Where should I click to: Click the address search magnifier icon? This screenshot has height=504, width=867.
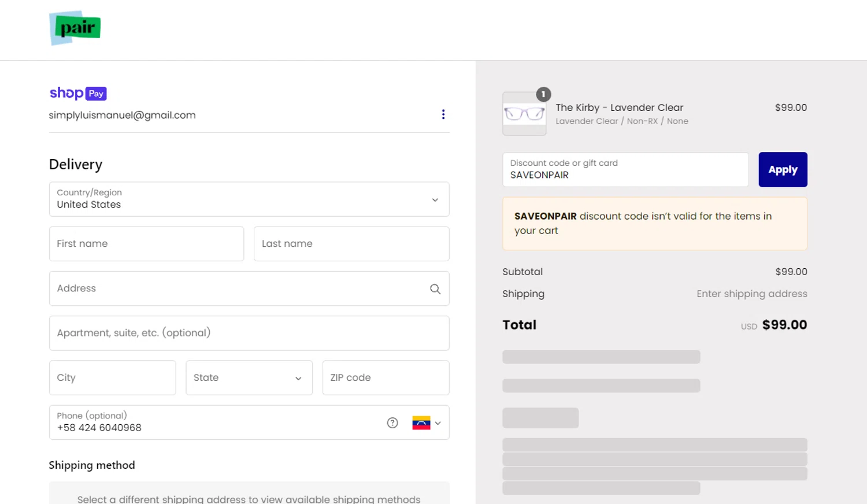tap(435, 289)
